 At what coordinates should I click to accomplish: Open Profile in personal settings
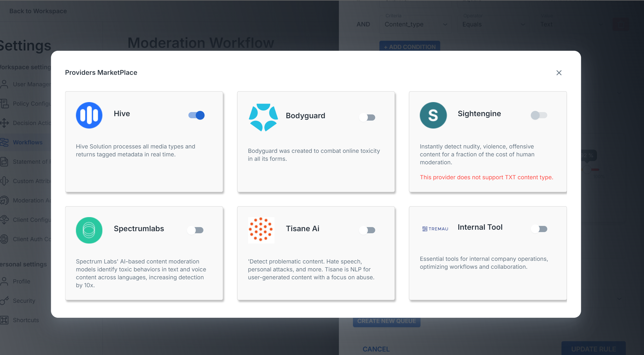click(21, 281)
